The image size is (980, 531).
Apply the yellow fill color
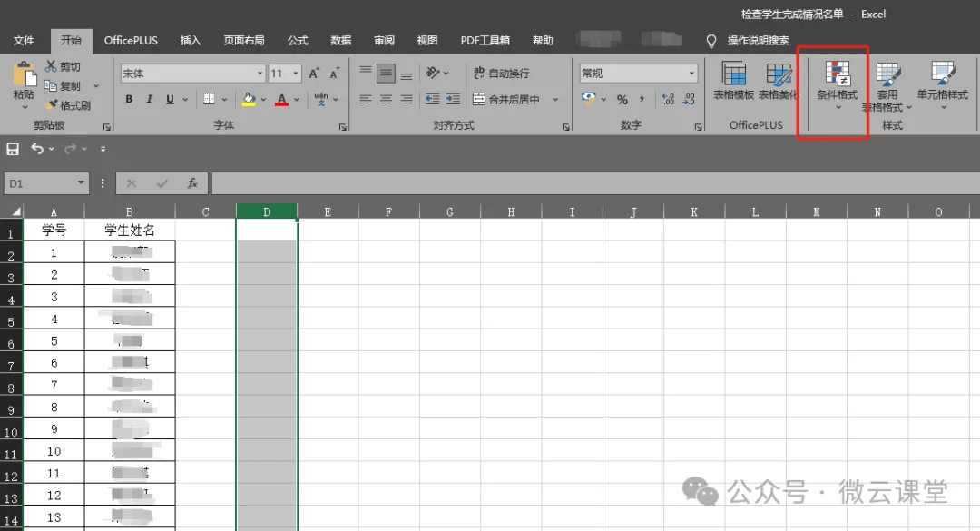[249, 100]
